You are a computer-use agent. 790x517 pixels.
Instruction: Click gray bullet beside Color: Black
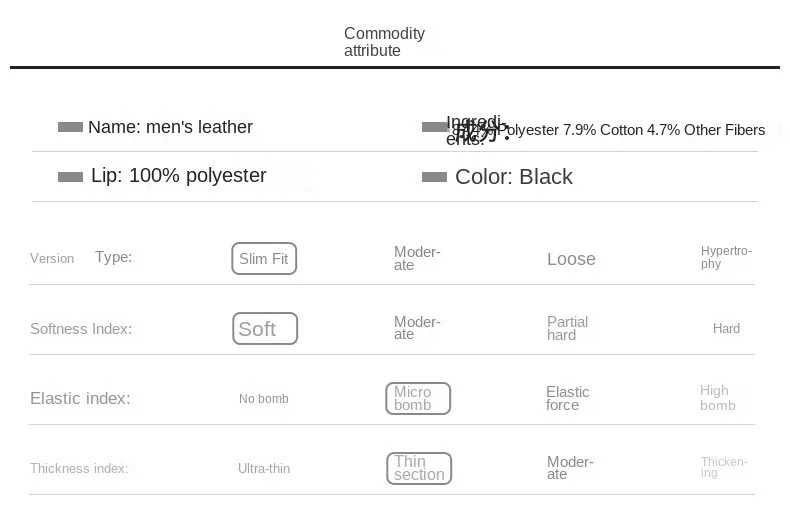point(434,177)
